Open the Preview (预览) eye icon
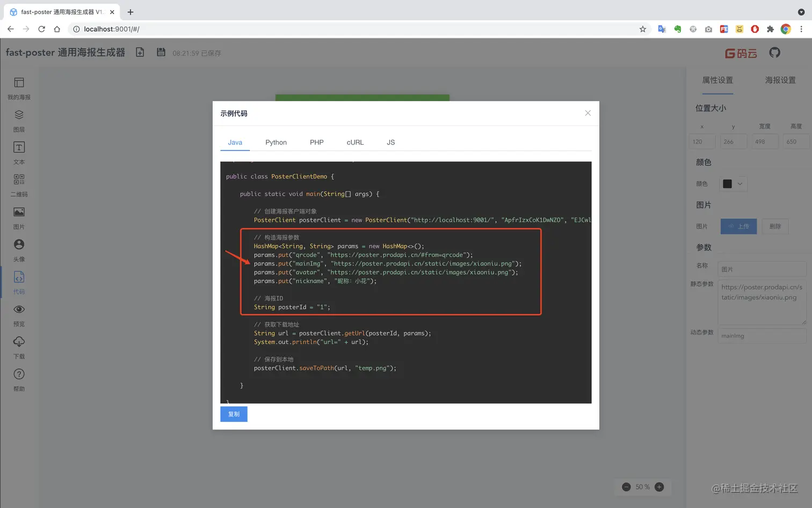The image size is (812, 508). (19, 309)
